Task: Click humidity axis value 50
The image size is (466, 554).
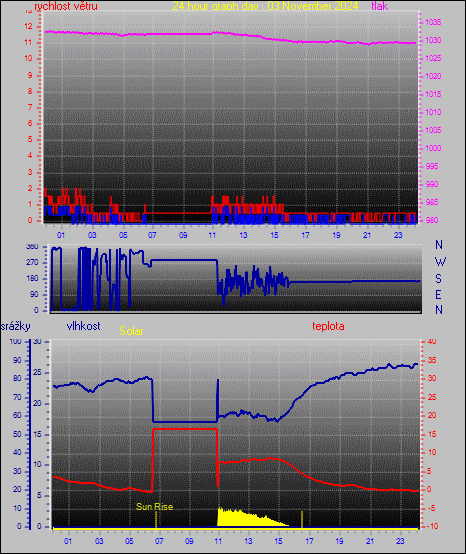Action: pos(17,434)
